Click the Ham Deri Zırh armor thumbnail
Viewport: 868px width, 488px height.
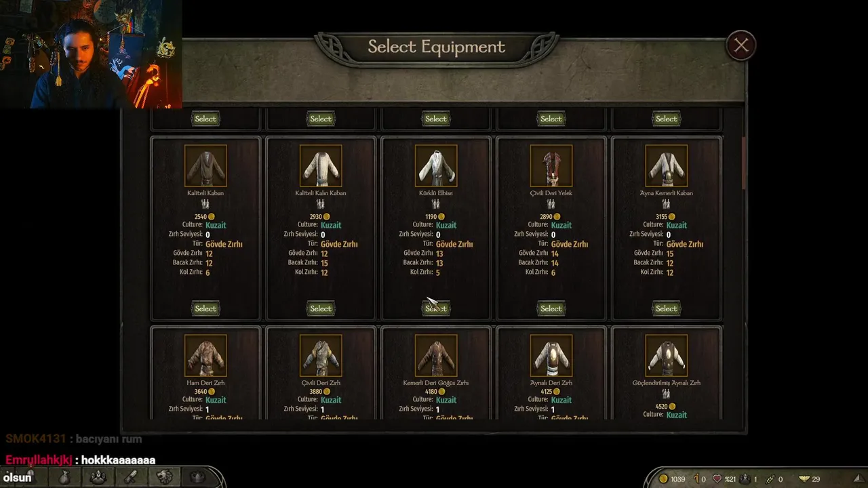coord(205,355)
